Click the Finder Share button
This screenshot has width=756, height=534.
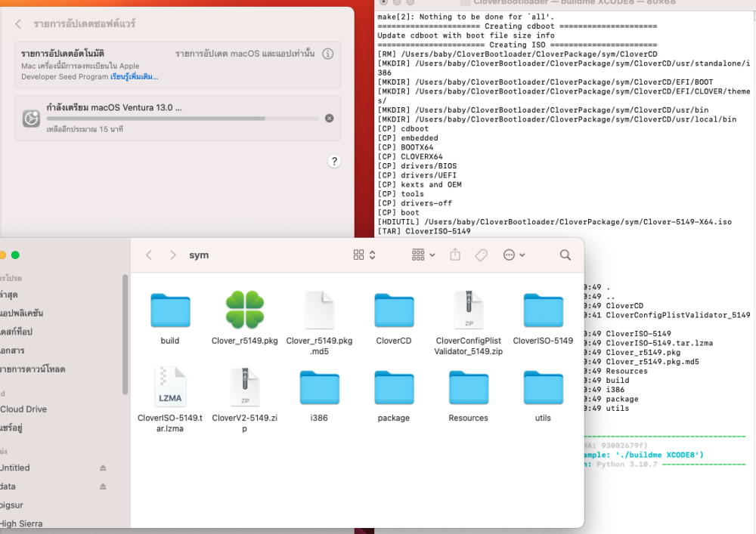455,255
